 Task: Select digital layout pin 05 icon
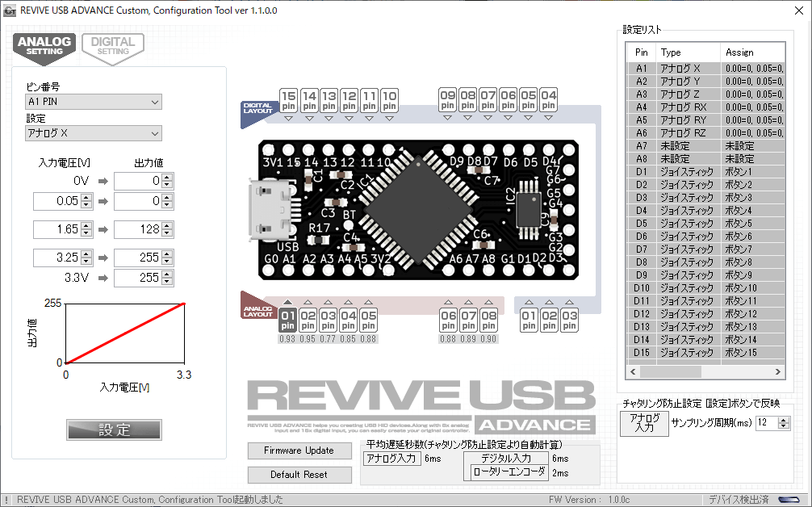pyautogui.click(x=528, y=100)
